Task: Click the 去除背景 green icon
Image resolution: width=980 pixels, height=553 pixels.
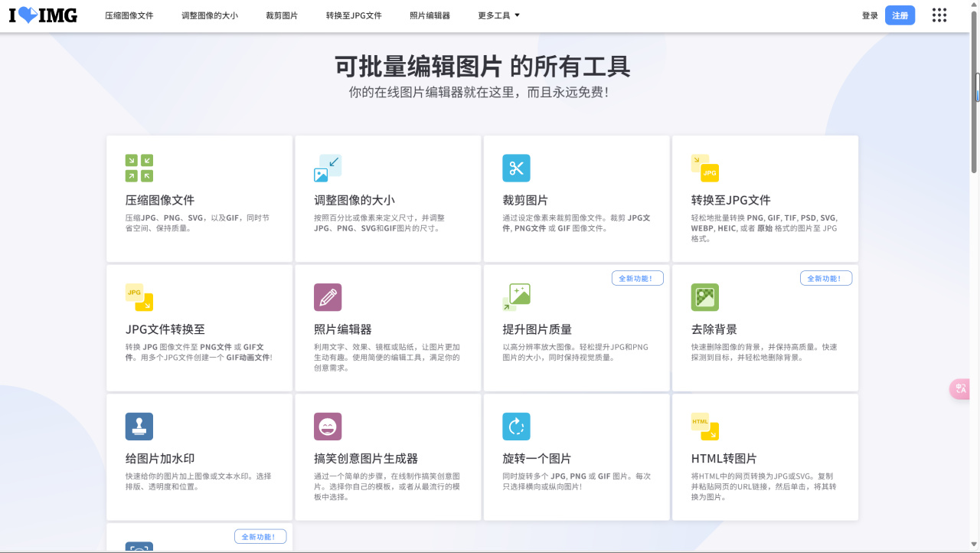Action: tap(705, 297)
